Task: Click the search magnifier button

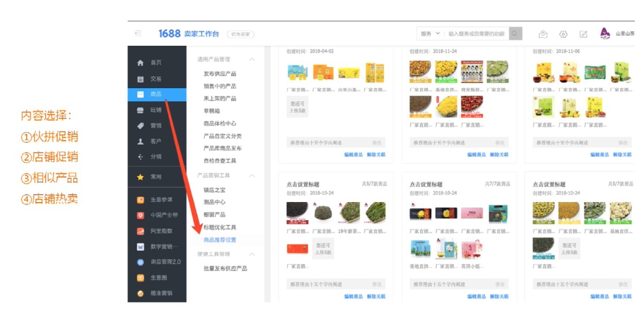Action: pos(515,33)
